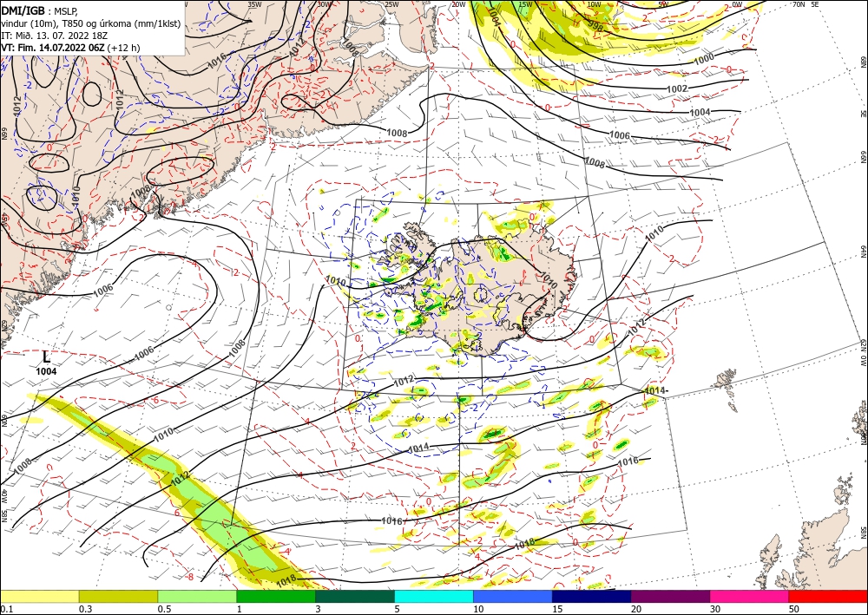Click the '70N 5E' corner label
Viewport: 868px width, 615px height.
(x=806, y=4)
